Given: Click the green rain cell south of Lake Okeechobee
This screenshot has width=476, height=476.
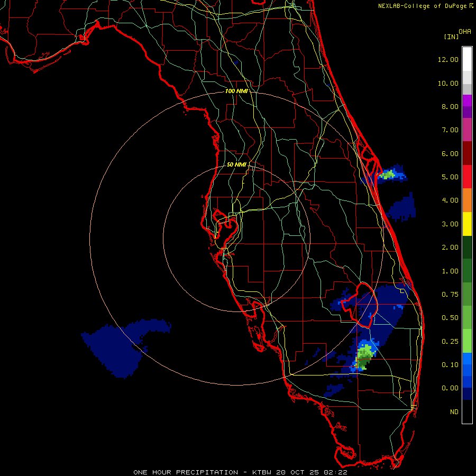Looking at the screenshot, I should [364, 356].
